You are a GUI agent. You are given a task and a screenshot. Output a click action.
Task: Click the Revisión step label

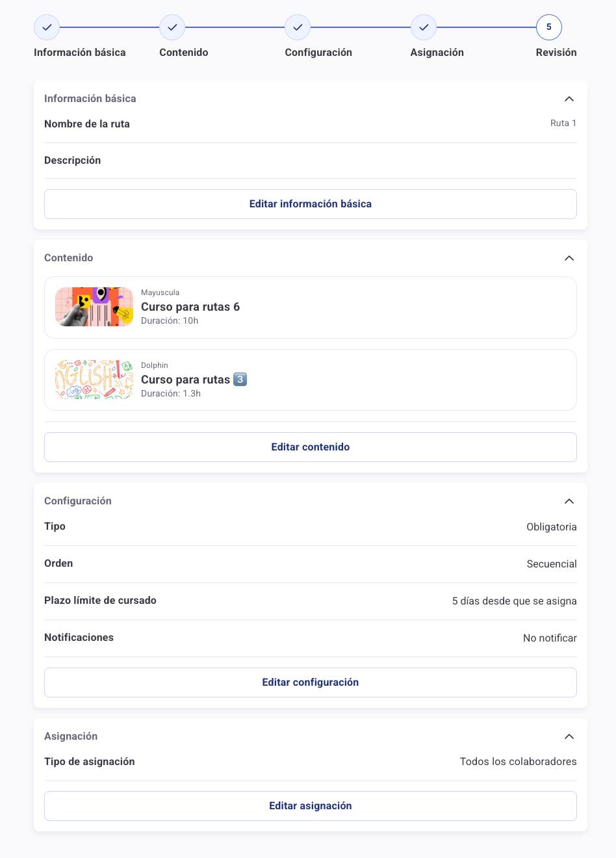pyautogui.click(x=556, y=53)
